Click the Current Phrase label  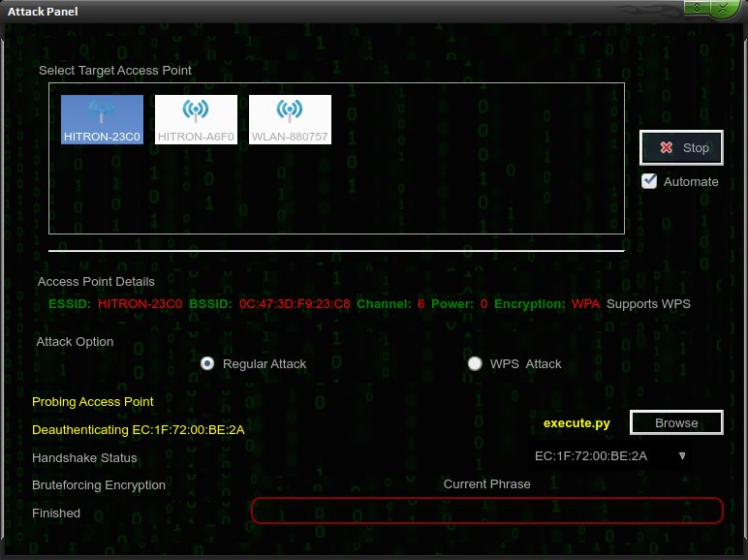click(487, 484)
